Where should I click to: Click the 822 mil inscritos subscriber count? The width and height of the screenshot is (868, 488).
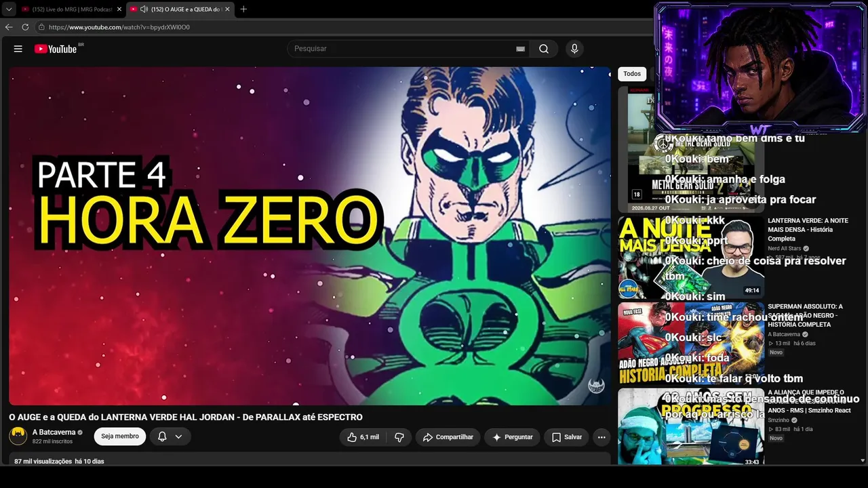coord(52,441)
